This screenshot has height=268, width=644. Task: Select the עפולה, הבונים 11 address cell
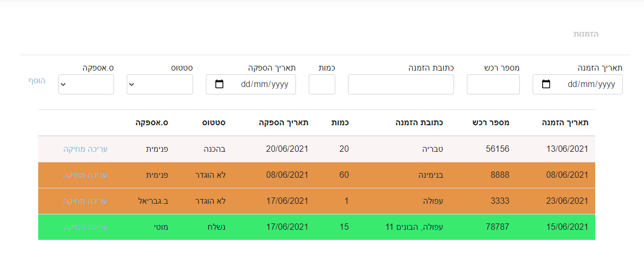414,227
